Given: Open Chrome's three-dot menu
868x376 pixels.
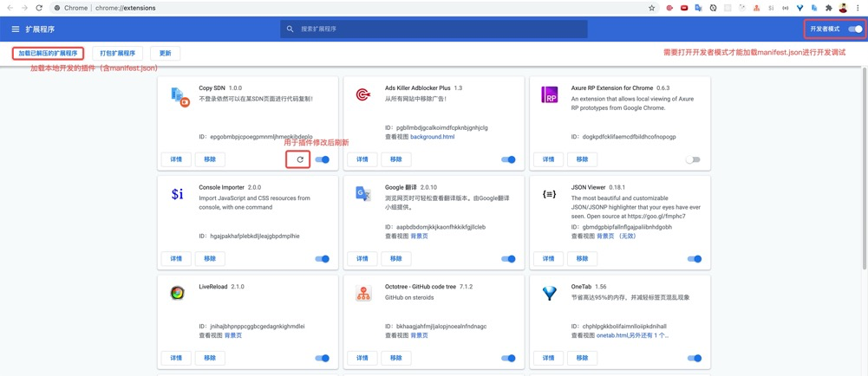Looking at the screenshot, I should click(x=858, y=8).
